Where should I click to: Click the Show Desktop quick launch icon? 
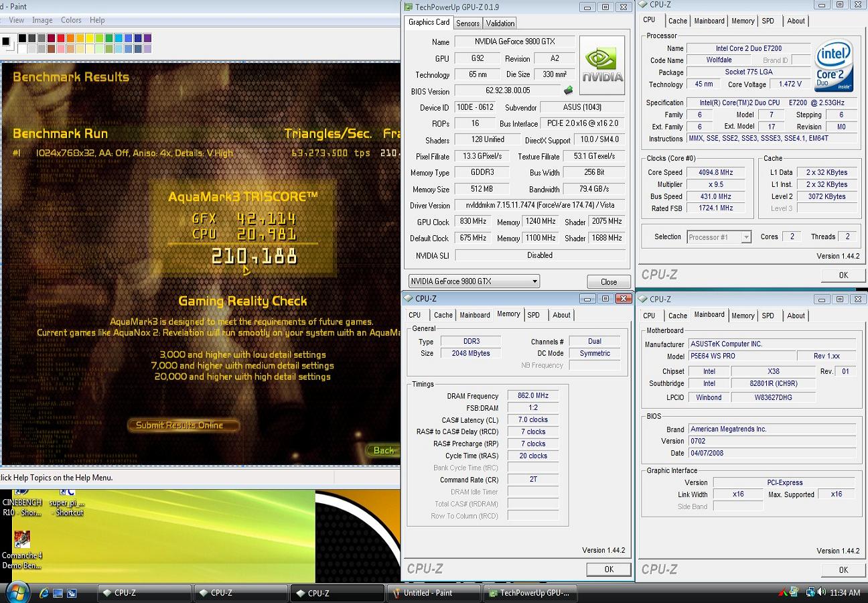click(x=58, y=593)
